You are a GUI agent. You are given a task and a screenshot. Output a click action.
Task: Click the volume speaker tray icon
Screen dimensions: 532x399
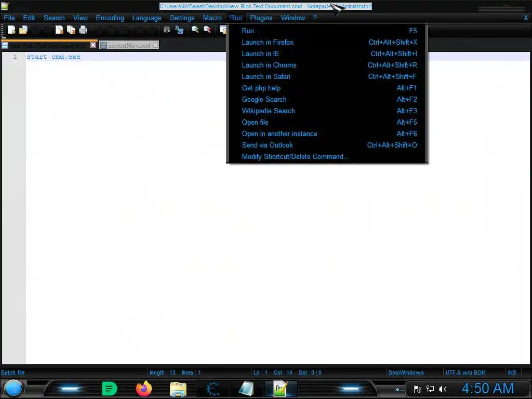(443, 389)
